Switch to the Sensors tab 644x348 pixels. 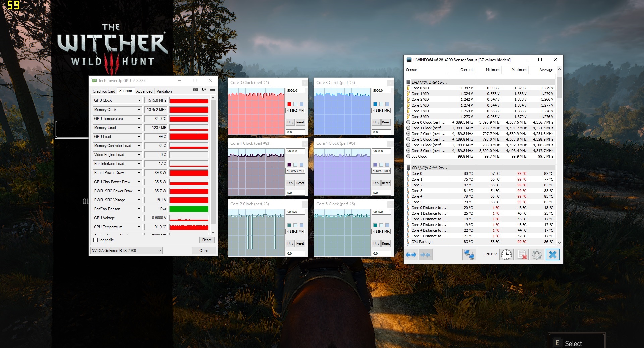[125, 91]
